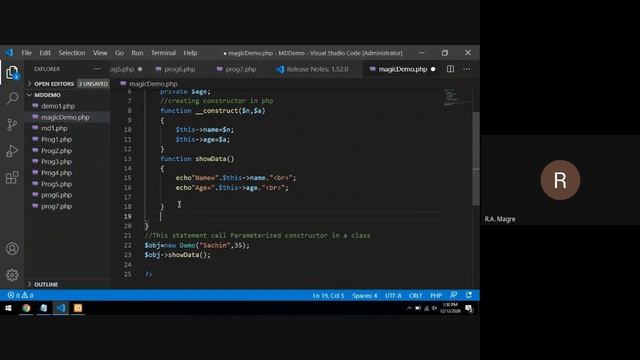The width and height of the screenshot is (640, 360).
Task: Click the editor vertical scrollbar
Action: [x=476, y=159]
